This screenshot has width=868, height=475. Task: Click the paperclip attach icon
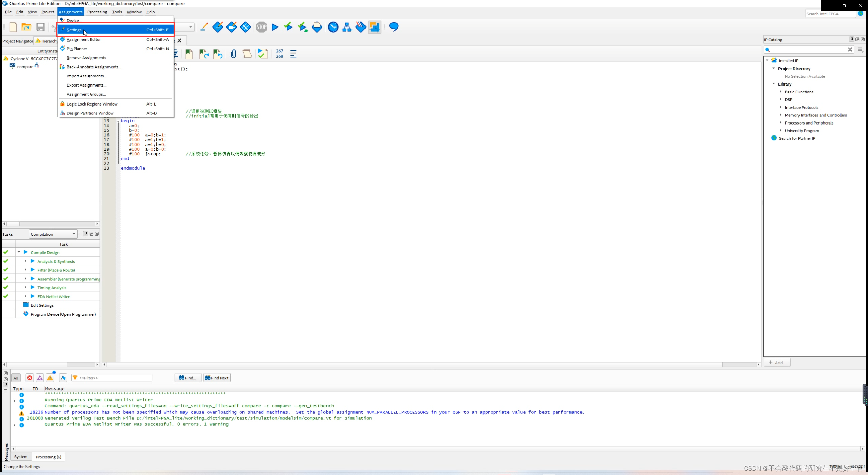tap(233, 54)
